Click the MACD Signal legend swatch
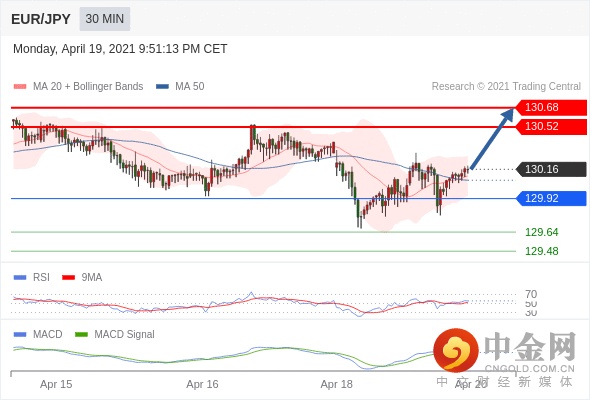This screenshot has height=400, width=590. click(x=81, y=335)
